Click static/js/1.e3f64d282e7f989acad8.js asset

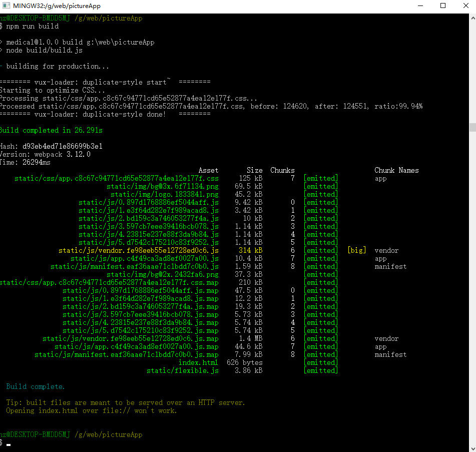149,210
